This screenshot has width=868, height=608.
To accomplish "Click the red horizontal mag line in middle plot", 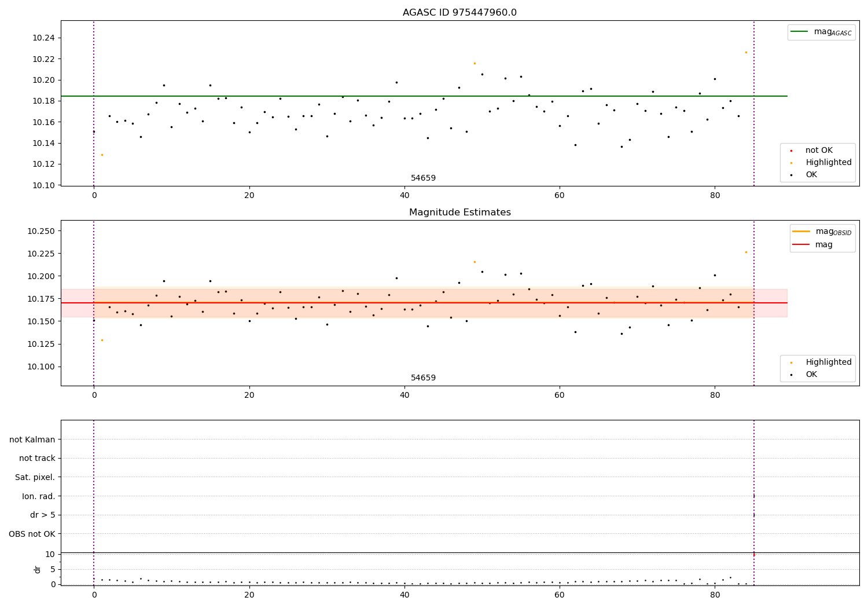I will 424,303.
